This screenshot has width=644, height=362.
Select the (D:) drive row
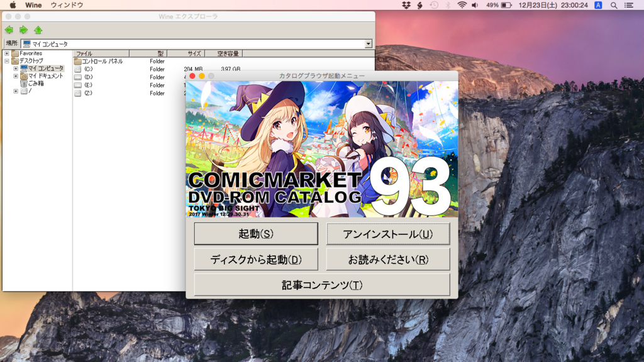pos(88,77)
